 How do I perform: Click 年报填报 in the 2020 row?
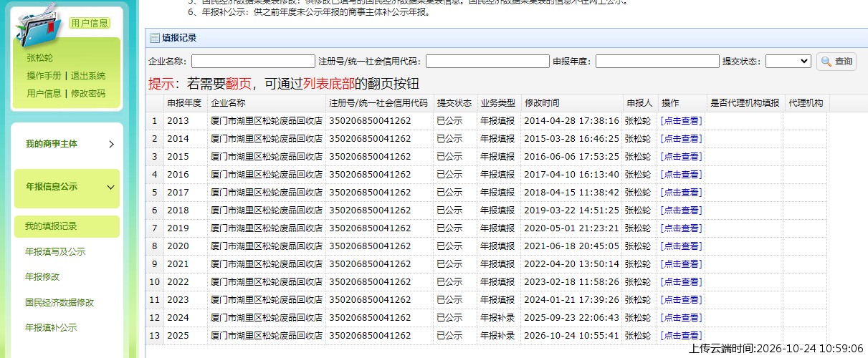point(498,246)
